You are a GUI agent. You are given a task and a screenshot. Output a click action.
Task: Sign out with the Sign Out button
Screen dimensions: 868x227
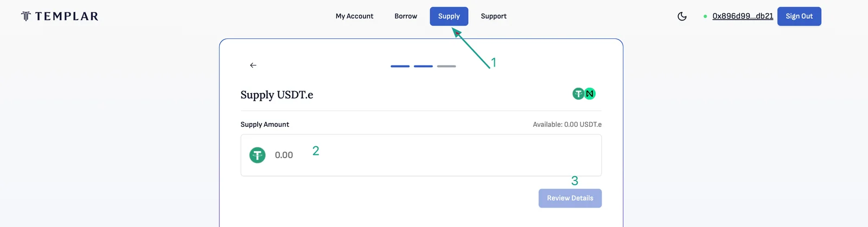[799, 16]
